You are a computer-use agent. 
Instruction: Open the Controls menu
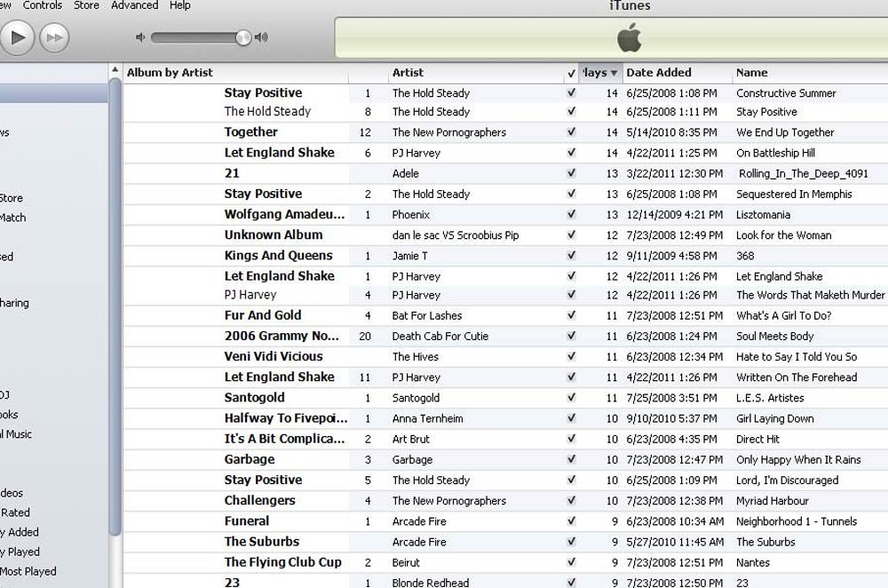(43, 5)
